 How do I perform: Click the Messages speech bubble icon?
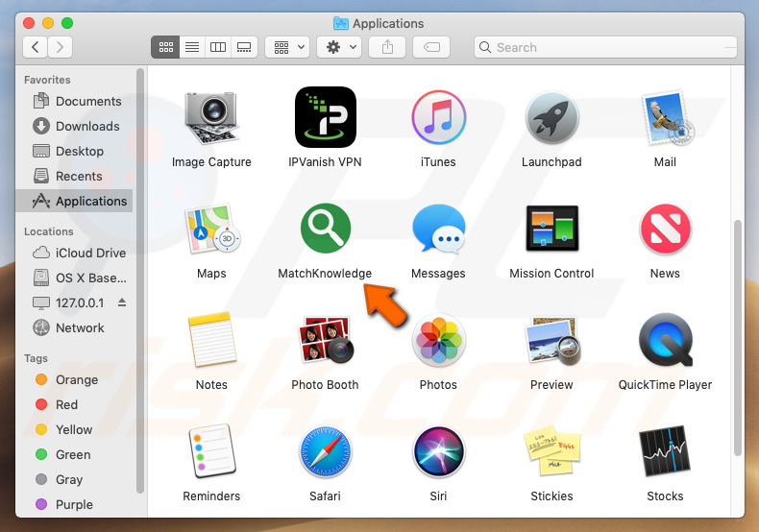click(438, 229)
